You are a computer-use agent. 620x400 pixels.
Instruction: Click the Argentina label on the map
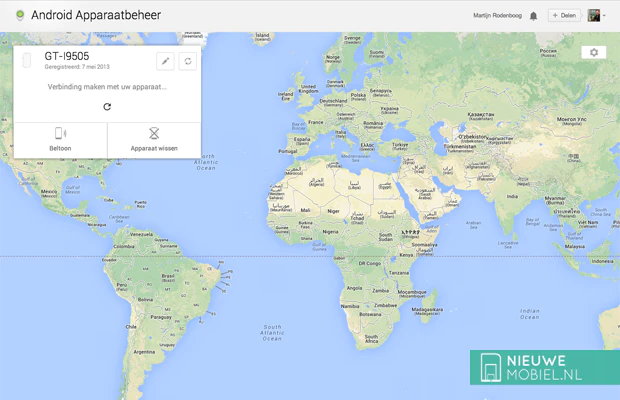pos(144,352)
